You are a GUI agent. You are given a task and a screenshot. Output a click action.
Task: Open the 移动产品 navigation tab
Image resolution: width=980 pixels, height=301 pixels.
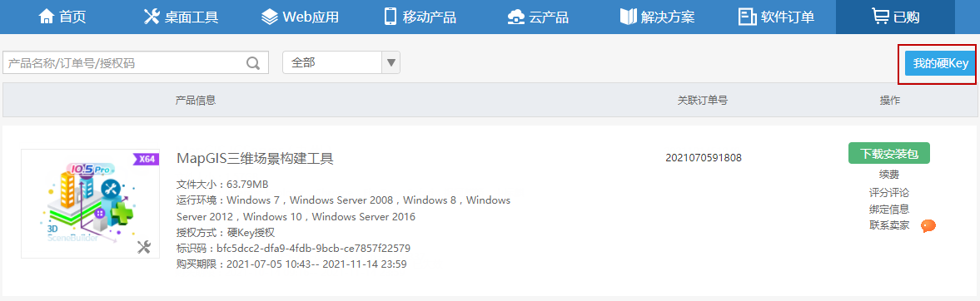[420, 17]
